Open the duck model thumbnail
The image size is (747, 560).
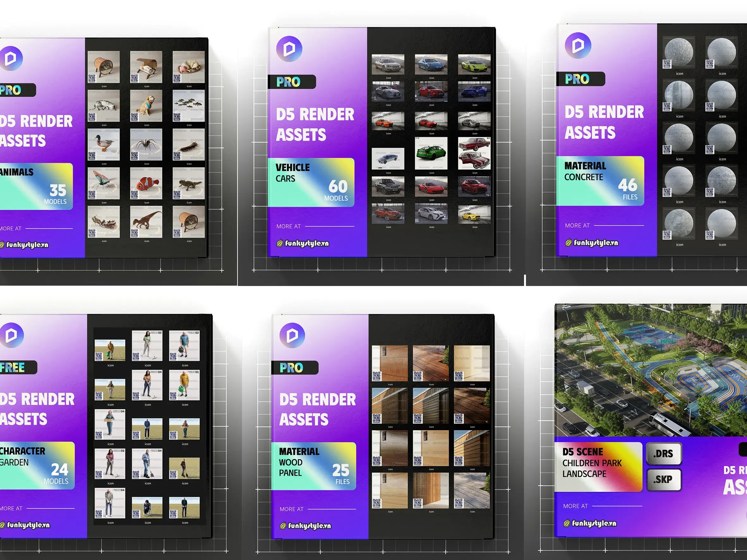[104, 144]
